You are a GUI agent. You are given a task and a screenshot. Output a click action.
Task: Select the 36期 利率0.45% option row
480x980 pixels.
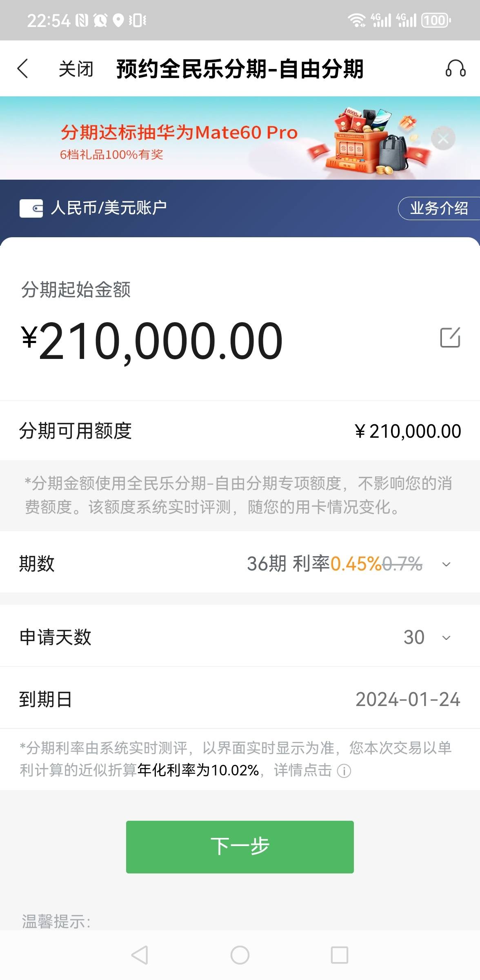pyautogui.click(x=240, y=564)
